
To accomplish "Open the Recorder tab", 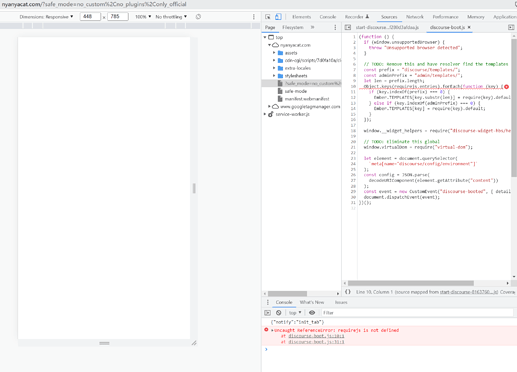I will pyautogui.click(x=357, y=17).
